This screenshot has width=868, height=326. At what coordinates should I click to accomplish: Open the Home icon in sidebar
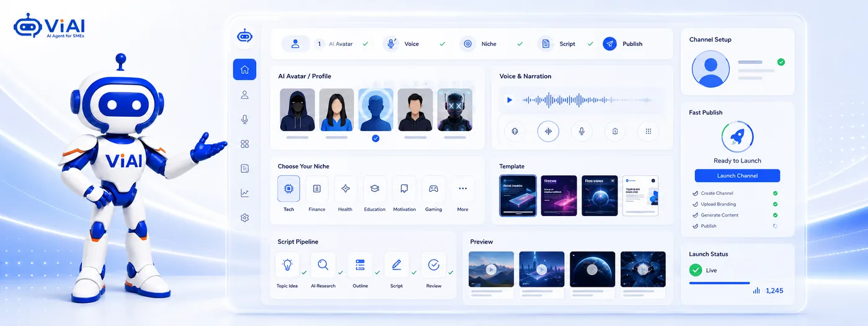(244, 70)
